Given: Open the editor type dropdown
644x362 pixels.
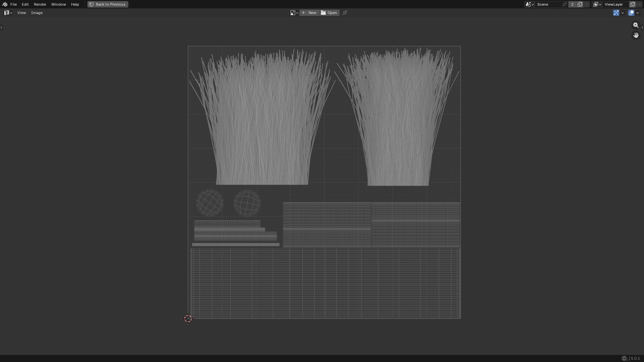Looking at the screenshot, I should 8,13.
